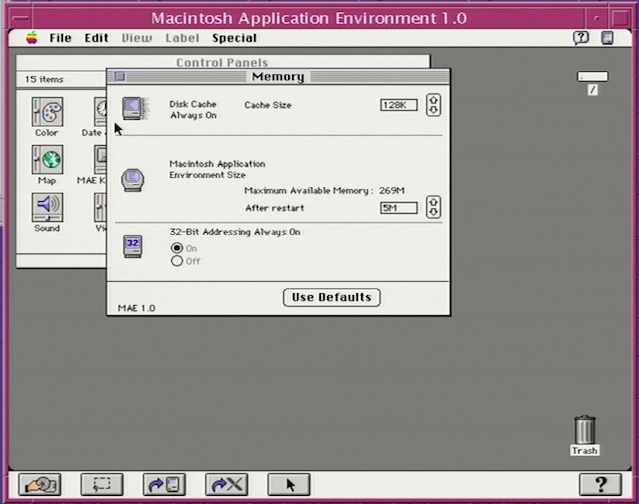Click the question mark help button
Screen dimensions: 639x504
point(600,484)
